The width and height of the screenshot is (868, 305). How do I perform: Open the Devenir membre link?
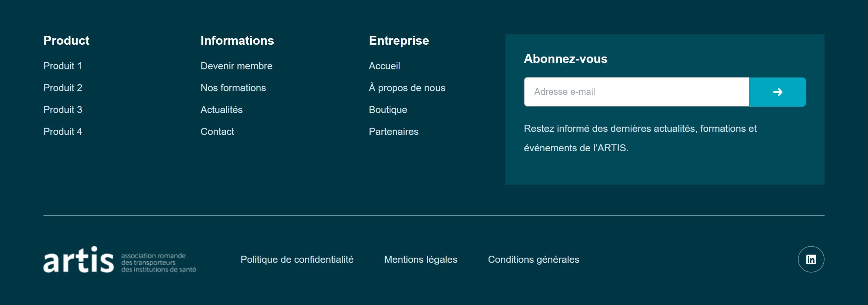(236, 66)
